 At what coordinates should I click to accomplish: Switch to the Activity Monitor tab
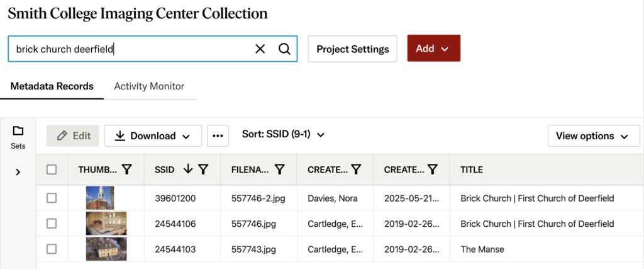pos(149,86)
